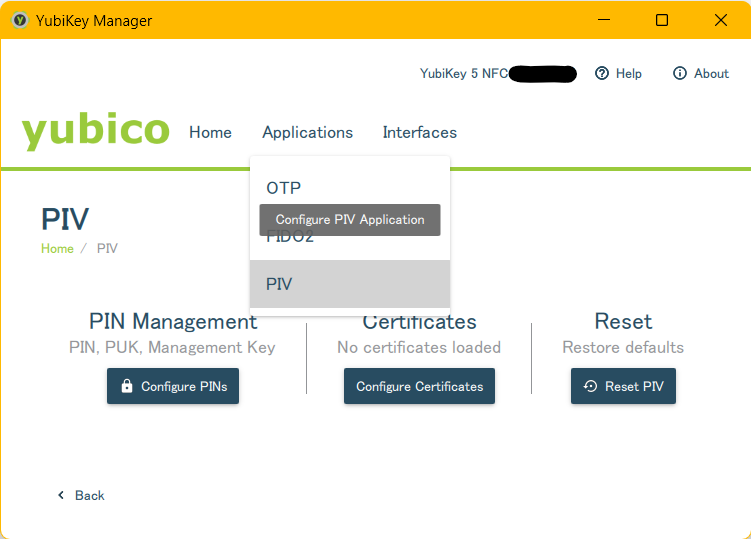
Task: Click the Reset section heading
Action: [x=623, y=321]
